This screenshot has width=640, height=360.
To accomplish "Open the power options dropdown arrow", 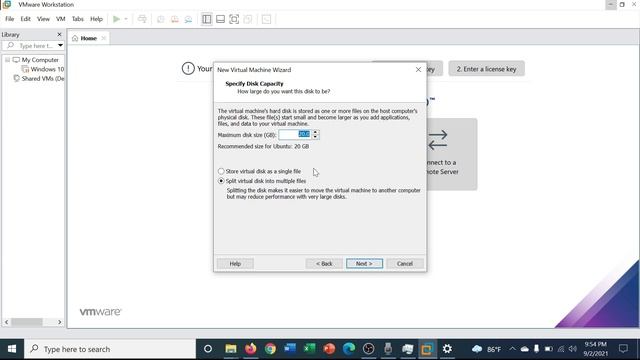I will (126, 19).
